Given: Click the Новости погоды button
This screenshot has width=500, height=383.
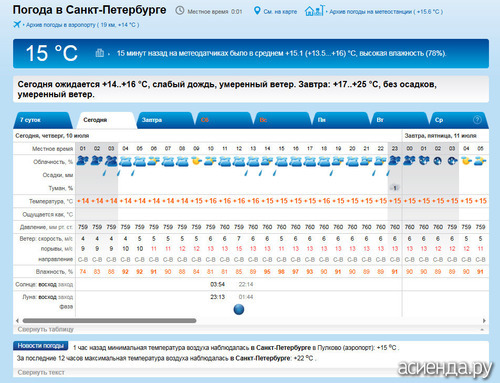Looking at the screenshot, I should coord(41,346).
